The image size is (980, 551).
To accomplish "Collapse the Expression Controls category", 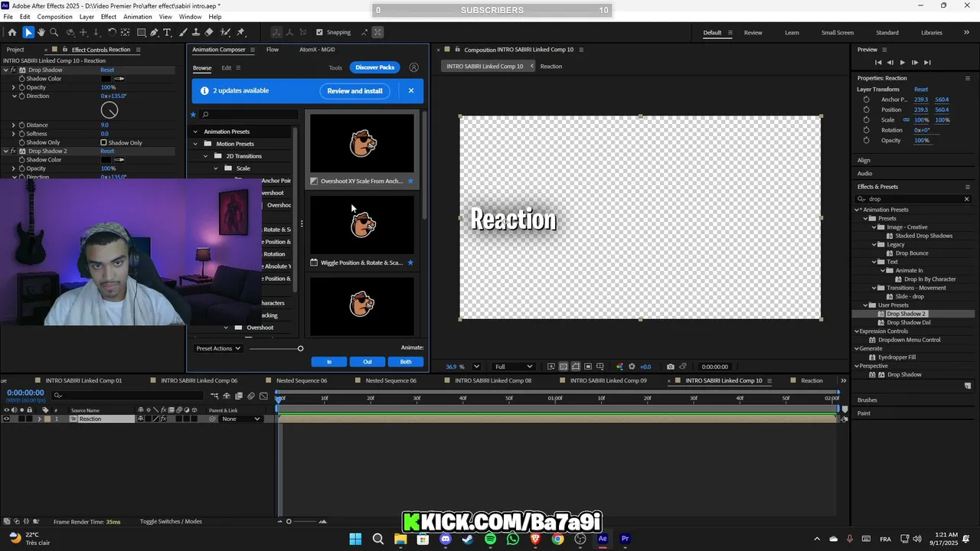I will coord(857,331).
